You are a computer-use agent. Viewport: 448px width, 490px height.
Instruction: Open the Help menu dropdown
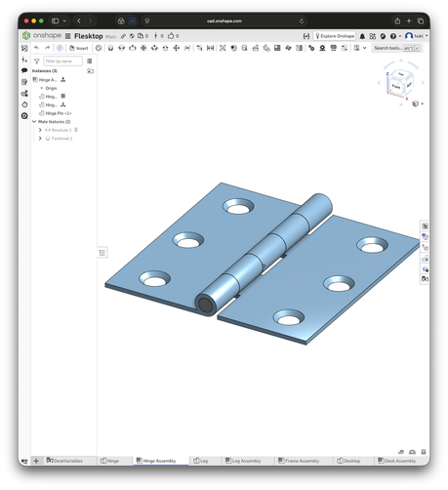click(395, 36)
